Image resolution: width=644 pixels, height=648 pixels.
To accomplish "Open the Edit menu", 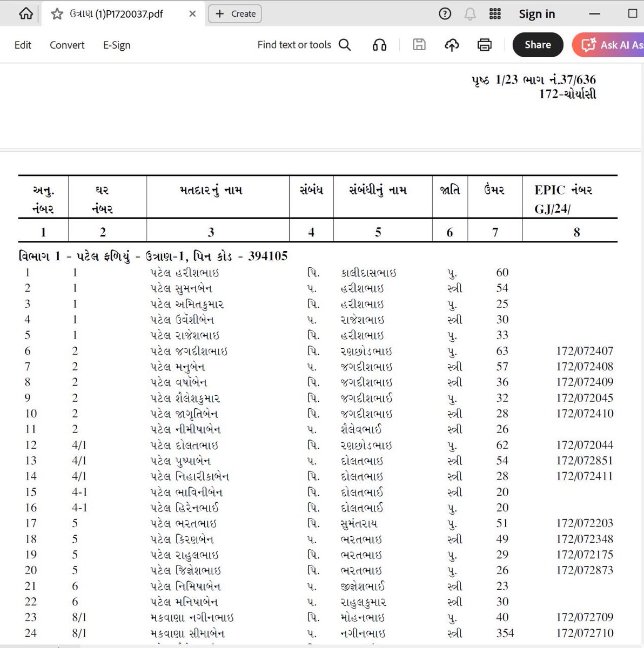I will tap(23, 45).
